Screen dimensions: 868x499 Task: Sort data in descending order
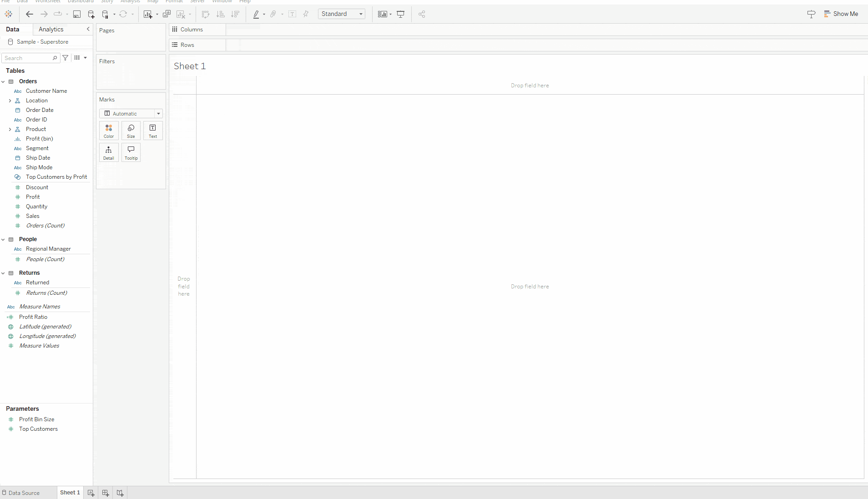point(235,14)
